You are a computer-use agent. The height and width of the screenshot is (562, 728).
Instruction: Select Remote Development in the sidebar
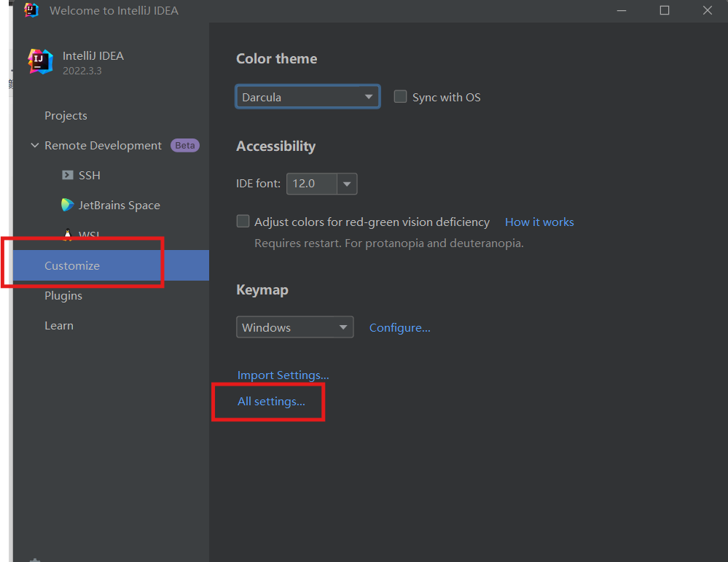(103, 145)
